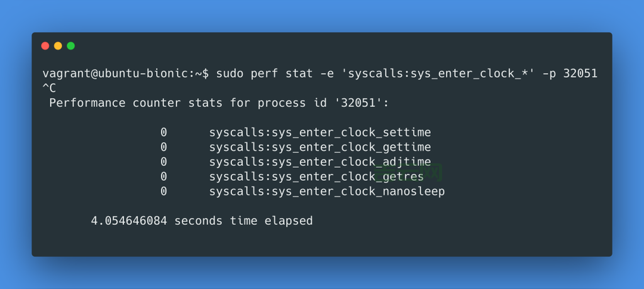This screenshot has width=644, height=289.
Task: Click the ^C interrupt characters
Action: point(49,89)
